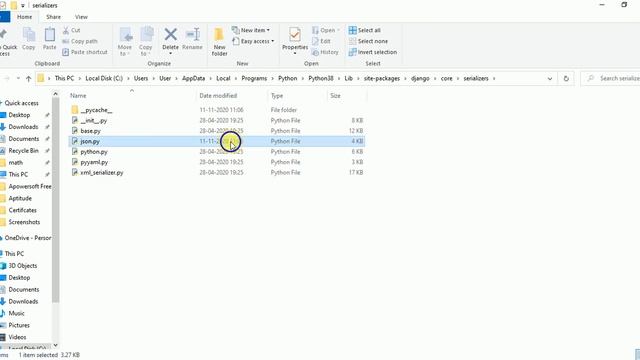Select the base.py file icon
The image size is (640, 360).
pos(74,131)
